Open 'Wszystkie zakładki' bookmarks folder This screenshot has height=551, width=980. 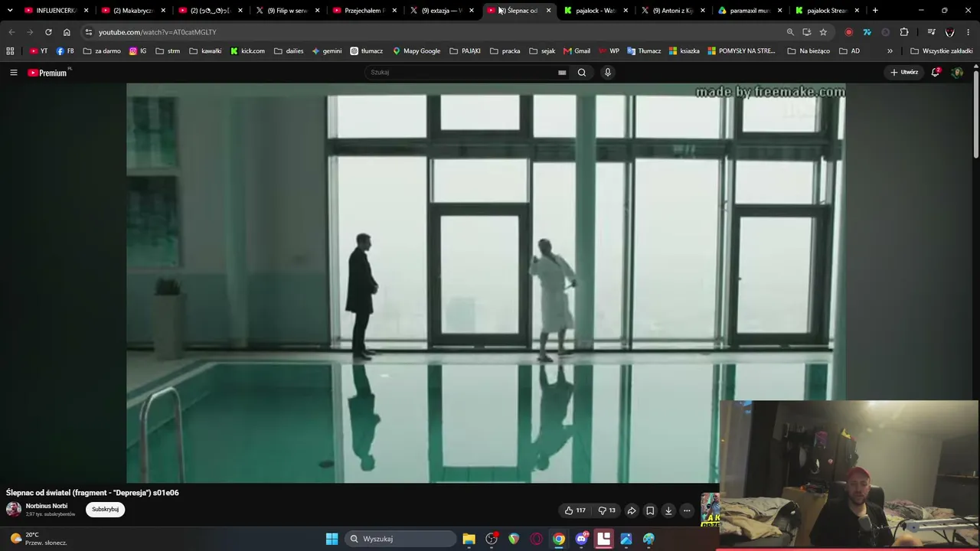tap(941, 51)
